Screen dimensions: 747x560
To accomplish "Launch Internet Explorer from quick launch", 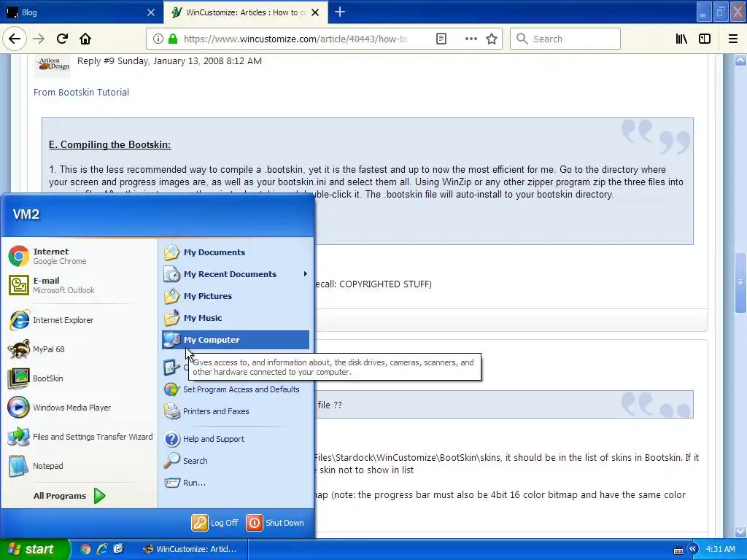I will click(102, 549).
